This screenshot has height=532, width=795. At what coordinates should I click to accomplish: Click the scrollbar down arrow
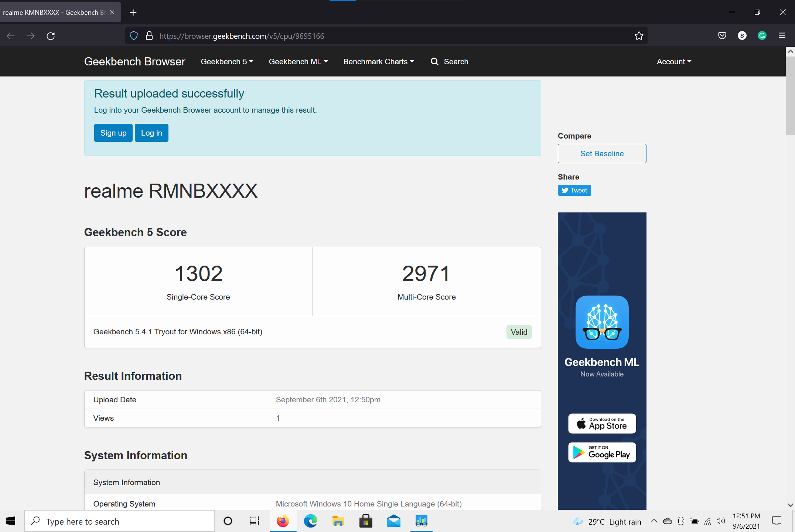790,505
